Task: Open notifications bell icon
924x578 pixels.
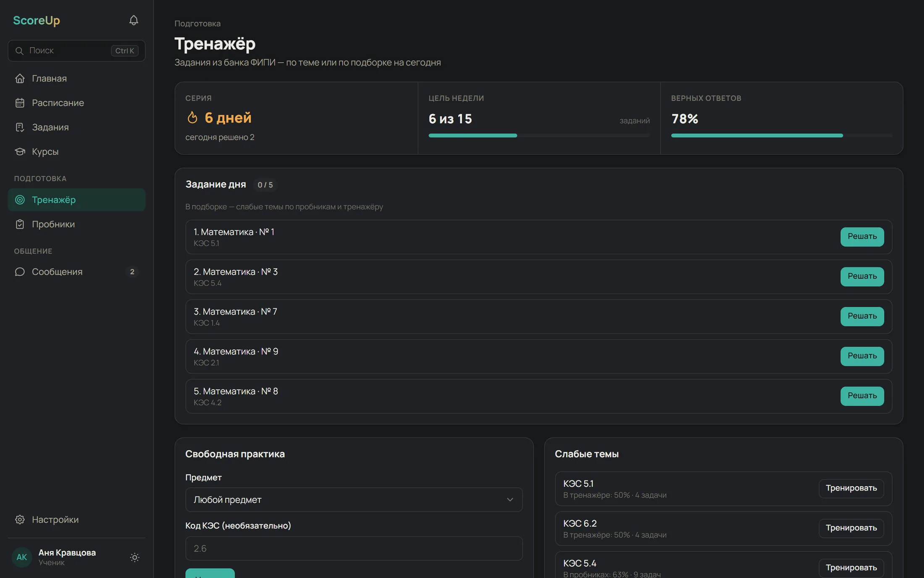Action: pyautogui.click(x=134, y=20)
